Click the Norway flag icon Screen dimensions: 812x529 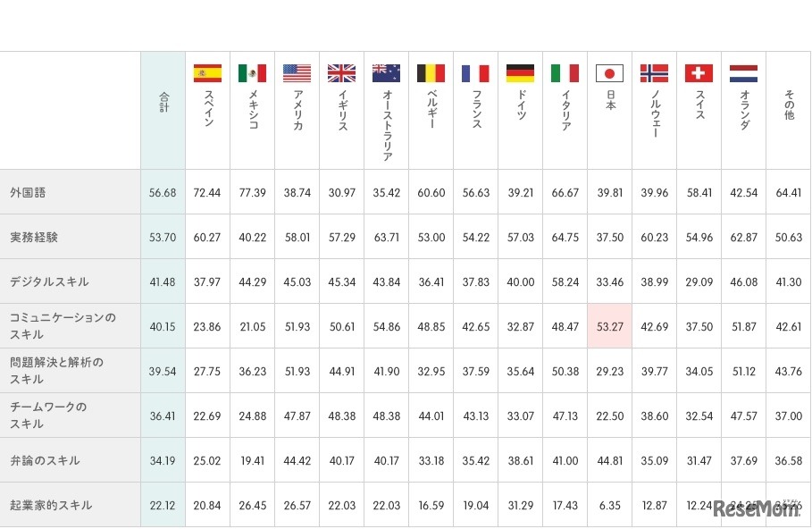coord(654,73)
